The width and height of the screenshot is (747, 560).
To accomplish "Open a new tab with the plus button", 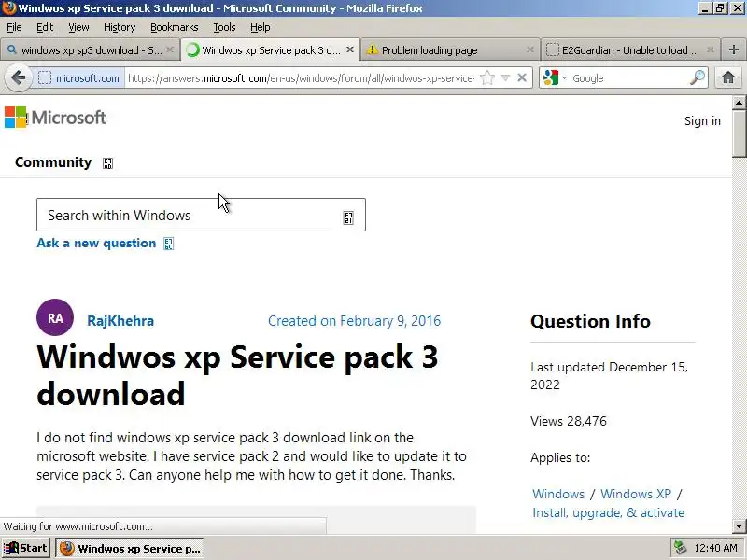I will coord(733,49).
